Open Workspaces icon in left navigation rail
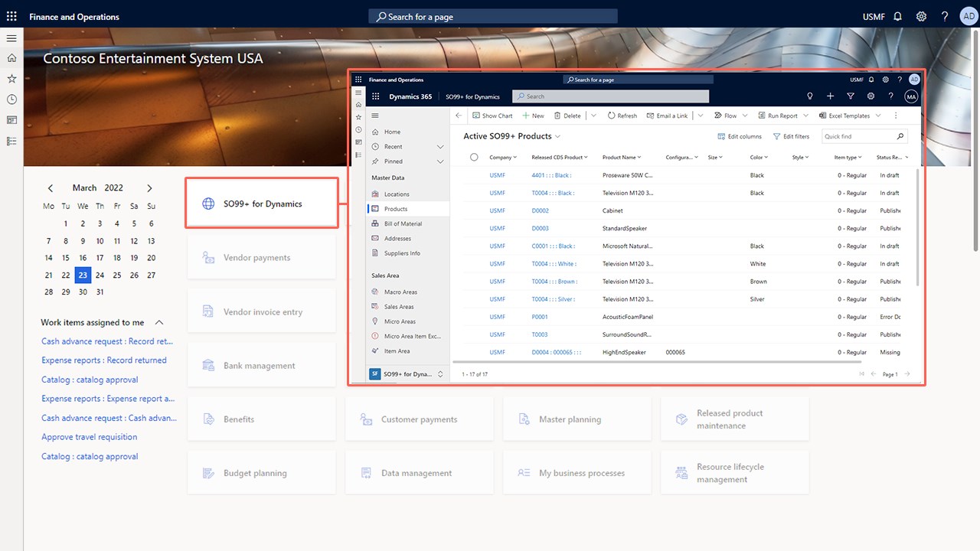Image resolution: width=980 pixels, height=551 pixels. pos(11,120)
